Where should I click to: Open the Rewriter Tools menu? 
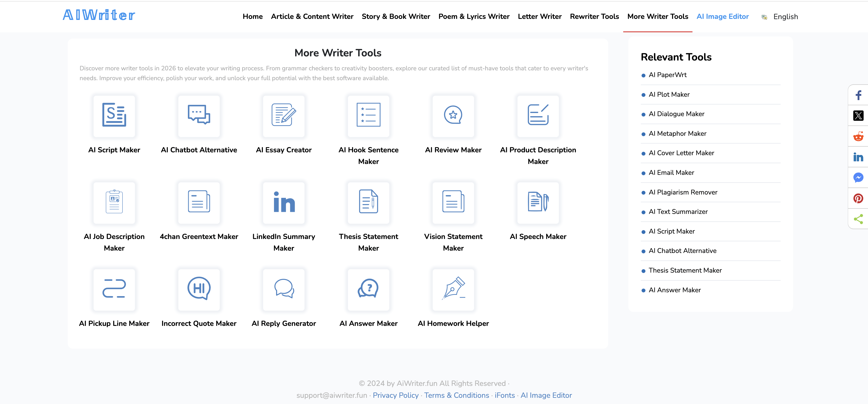pyautogui.click(x=594, y=16)
